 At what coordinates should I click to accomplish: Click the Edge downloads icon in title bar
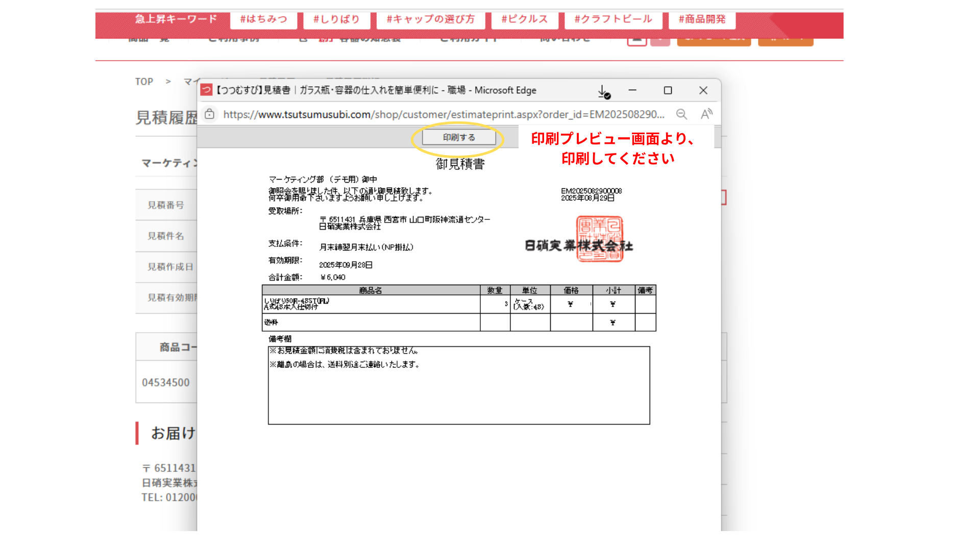click(603, 91)
